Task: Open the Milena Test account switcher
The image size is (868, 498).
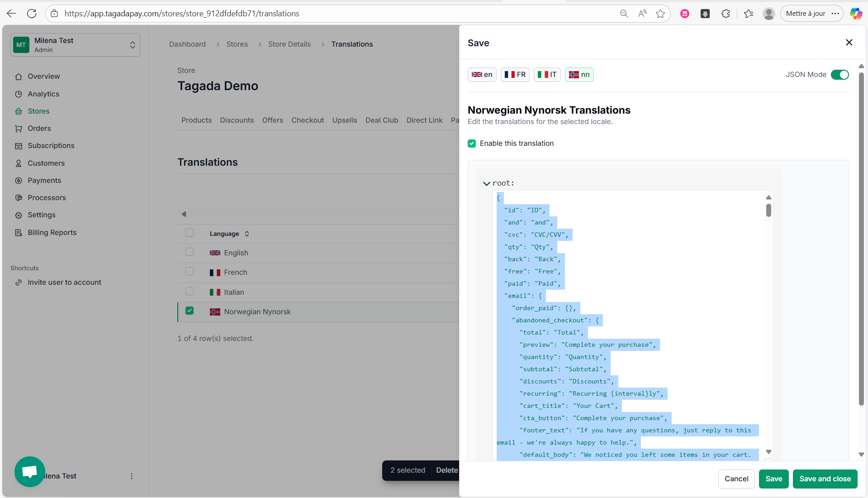Action: (76, 45)
